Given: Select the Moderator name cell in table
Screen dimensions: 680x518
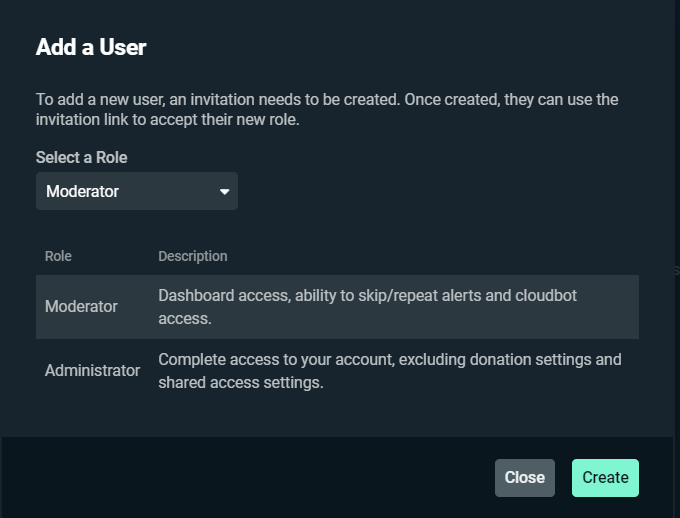Looking at the screenshot, I should tap(81, 307).
